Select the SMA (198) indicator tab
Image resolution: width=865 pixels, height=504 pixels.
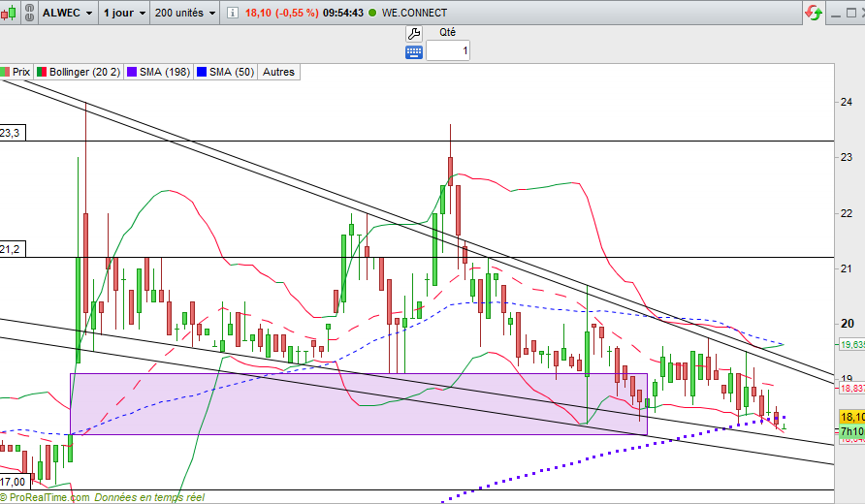click(159, 72)
